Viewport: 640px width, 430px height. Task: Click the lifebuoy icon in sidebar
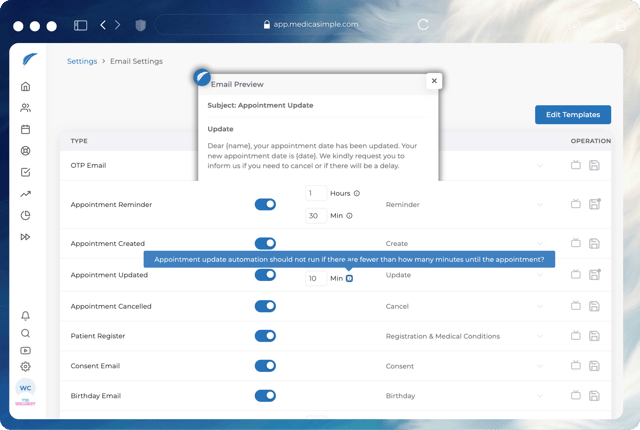point(25,151)
